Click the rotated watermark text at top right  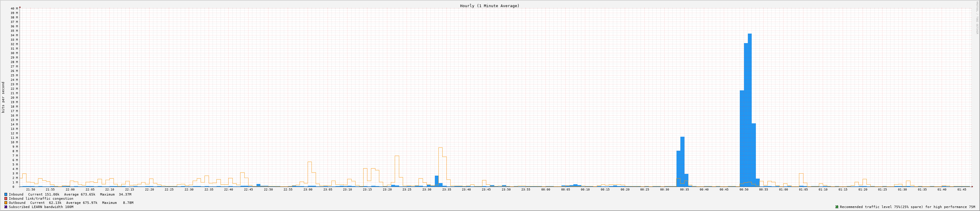(976, 17)
